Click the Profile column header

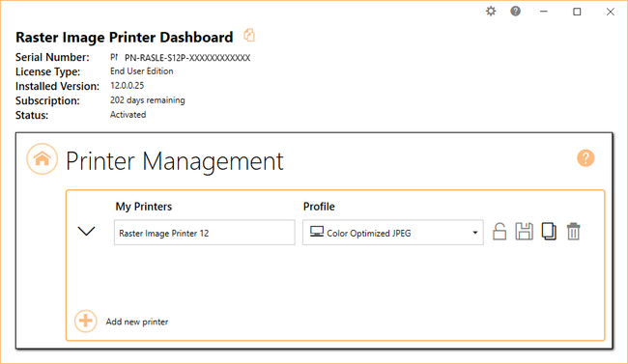(319, 207)
